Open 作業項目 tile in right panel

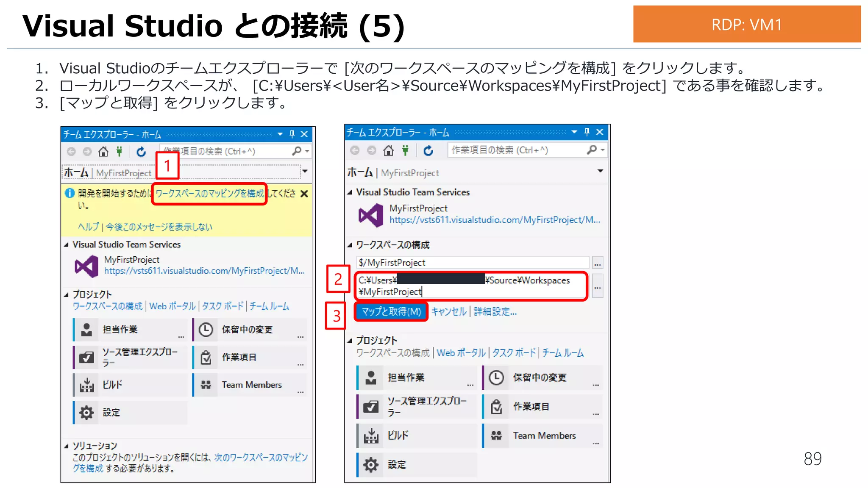tap(542, 406)
